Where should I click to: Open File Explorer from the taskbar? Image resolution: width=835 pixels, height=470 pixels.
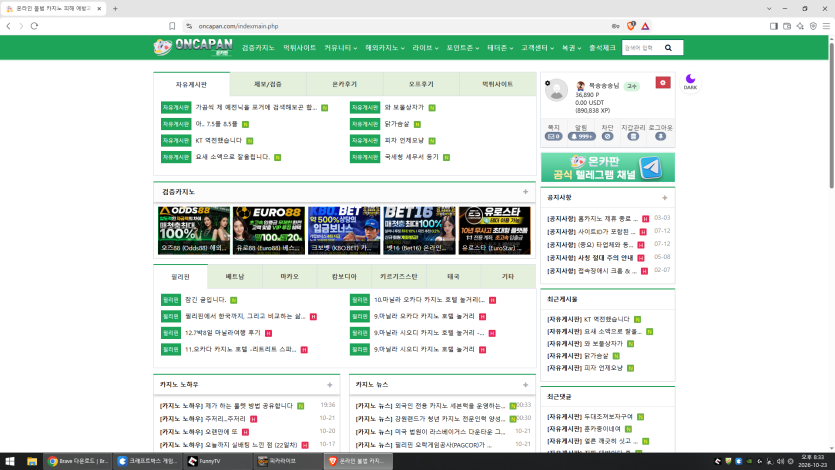(32, 461)
